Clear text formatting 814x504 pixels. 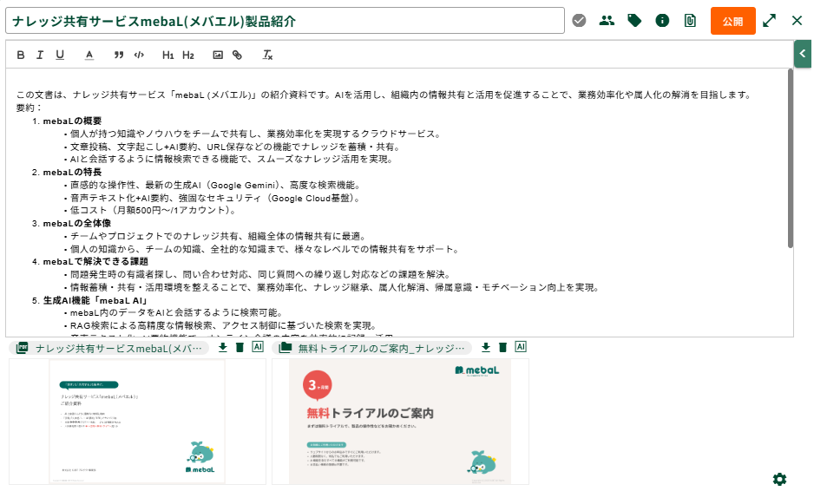(x=267, y=55)
